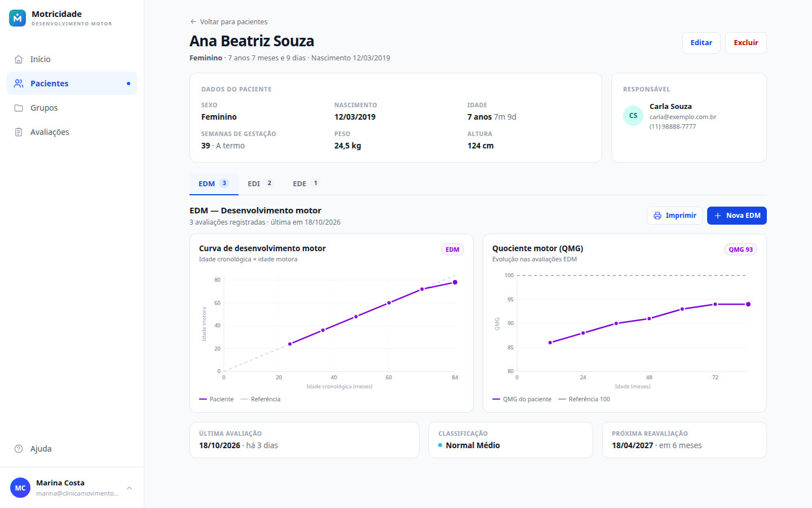
Task: Click the Imprimir button
Action: (674, 216)
